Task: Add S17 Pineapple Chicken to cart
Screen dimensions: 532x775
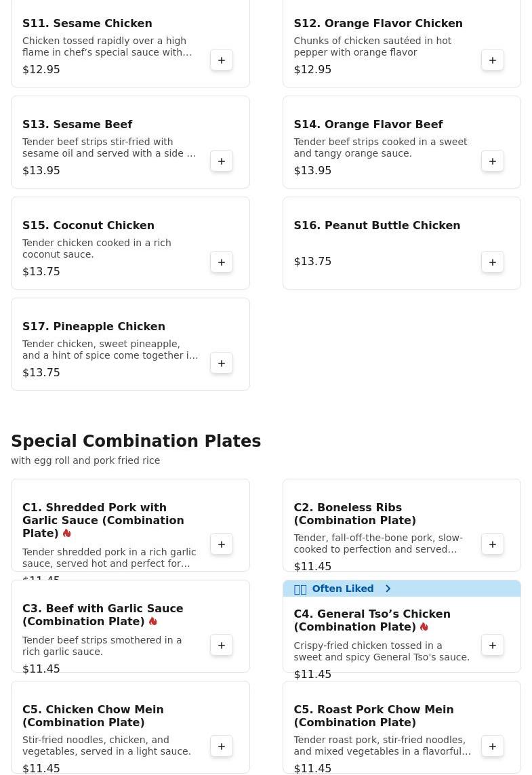Action: (222, 363)
